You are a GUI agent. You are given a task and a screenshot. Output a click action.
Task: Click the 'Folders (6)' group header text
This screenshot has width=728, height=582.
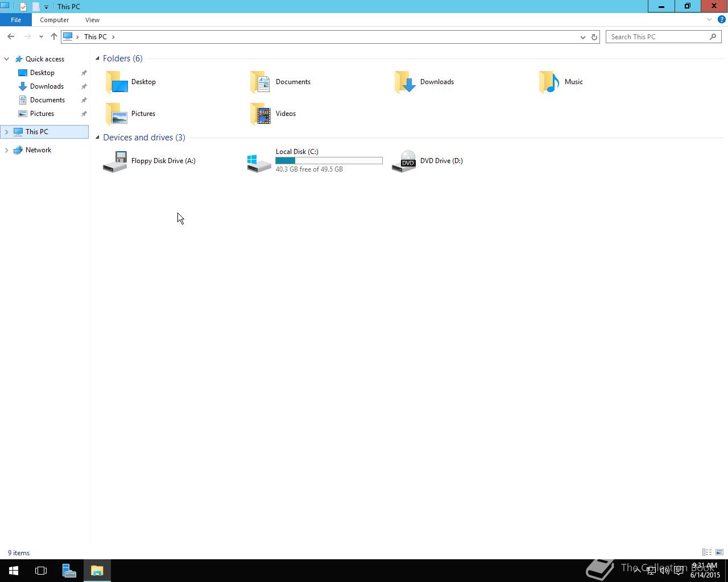point(123,59)
